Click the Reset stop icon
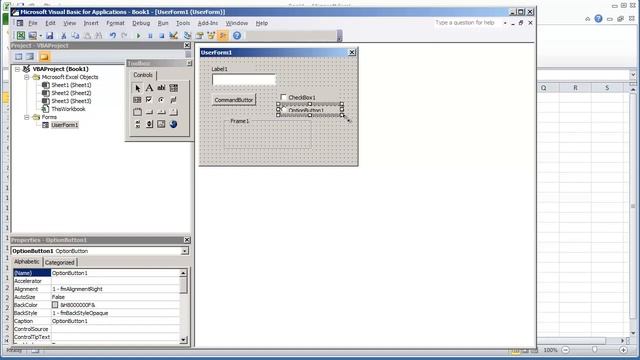This screenshot has height=360, width=640. coord(162,36)
